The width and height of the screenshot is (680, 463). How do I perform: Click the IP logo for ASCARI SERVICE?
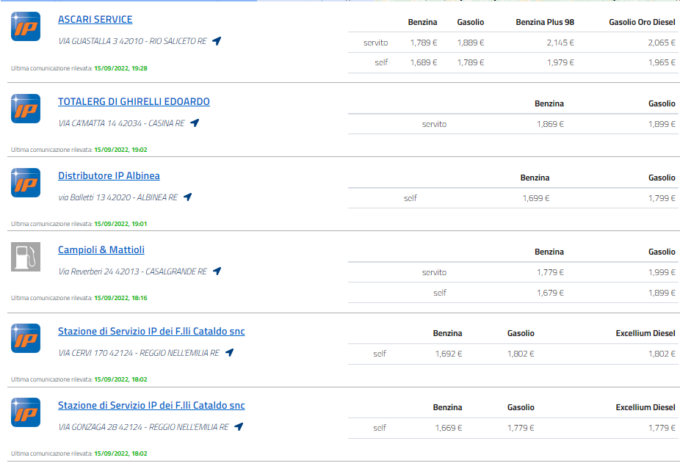[26, 26]
